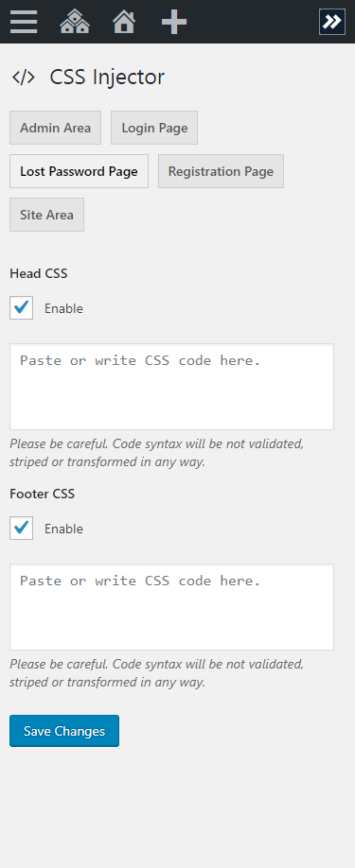Click the My Sites multi-house icon
Screen dimensions: 355x868
[x=75, y=22]
